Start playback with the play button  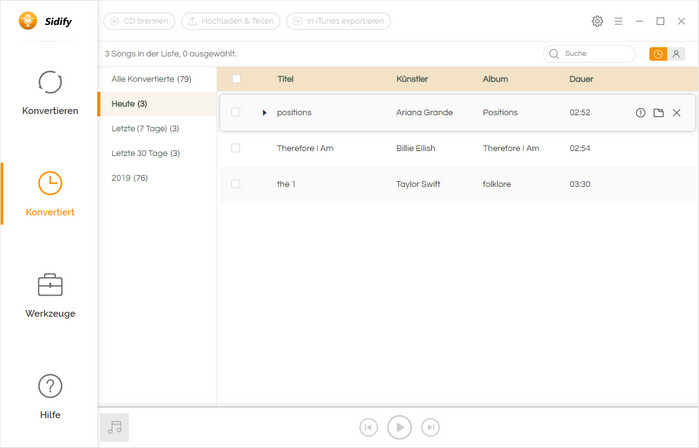[399, 427]
